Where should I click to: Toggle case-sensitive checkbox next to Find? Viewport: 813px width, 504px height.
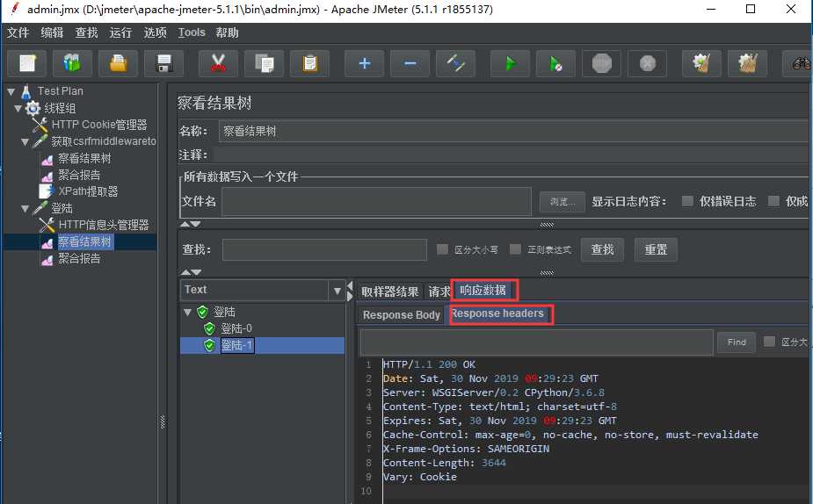769,342
